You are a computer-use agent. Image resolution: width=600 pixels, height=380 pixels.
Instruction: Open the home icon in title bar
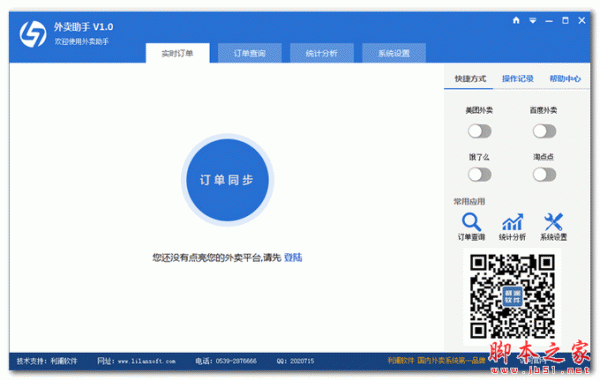click(x=516, y=20)
